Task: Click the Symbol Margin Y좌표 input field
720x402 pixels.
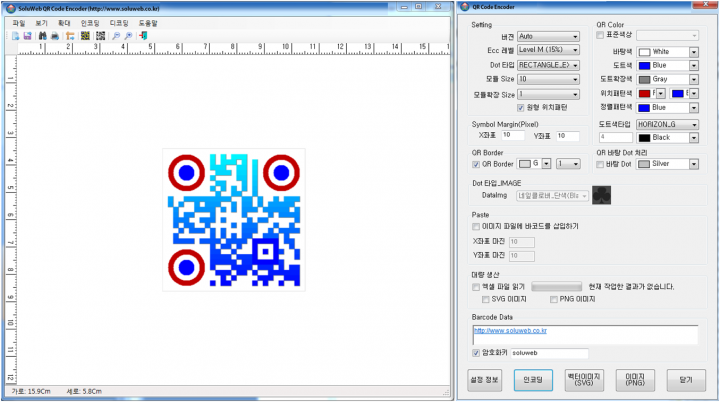Action: (x=568, y=136)
